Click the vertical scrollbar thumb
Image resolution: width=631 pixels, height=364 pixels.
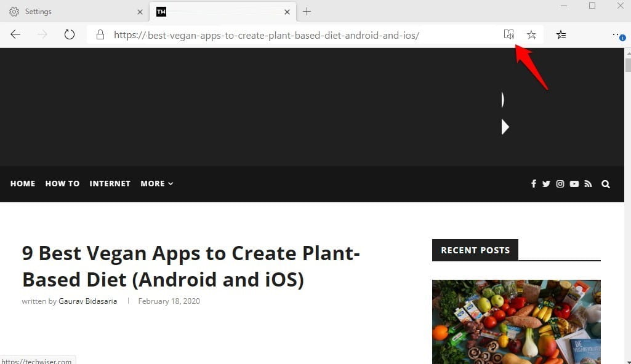pos(627,65)
